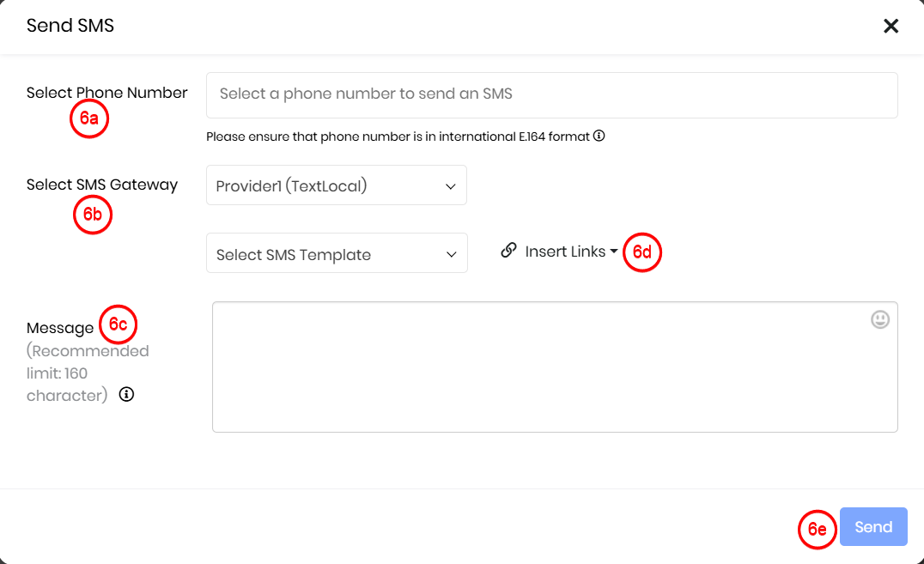Click the Send SMS dialog title
This screenshot has height=564, width=924.
tap(70, 26)
